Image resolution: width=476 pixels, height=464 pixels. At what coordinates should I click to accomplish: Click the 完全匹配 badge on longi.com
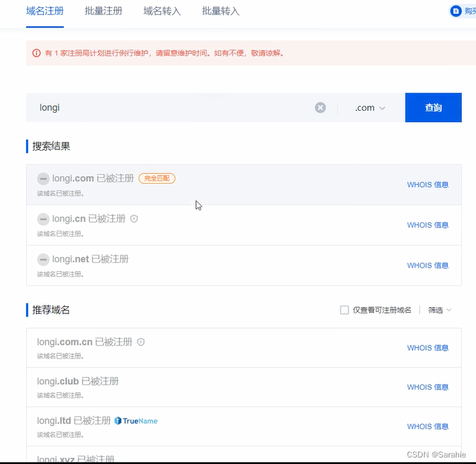pyautogui.click(x=157, y=179)
